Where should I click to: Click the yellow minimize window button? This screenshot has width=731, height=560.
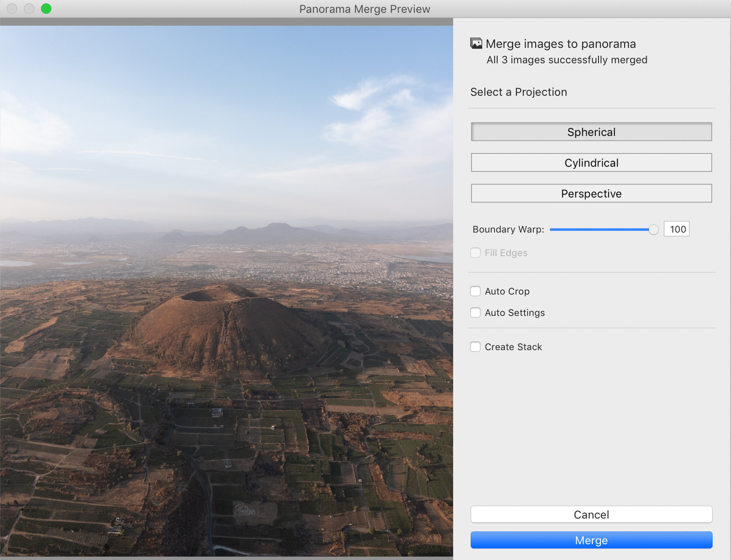tap(29, 9)
